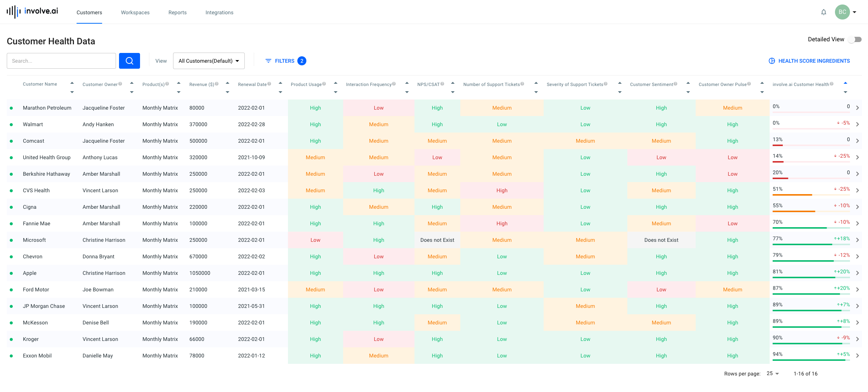Focus the Search input field
This screenshot has width=868, height=392.
(61, 61)
